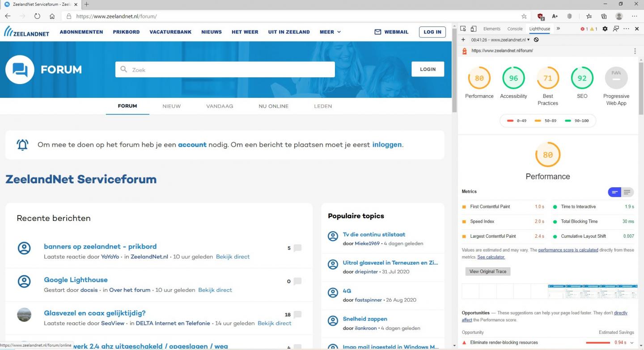Click the A+ read aloud extension icon
The image size is (644, 350).
pos(555,16)
